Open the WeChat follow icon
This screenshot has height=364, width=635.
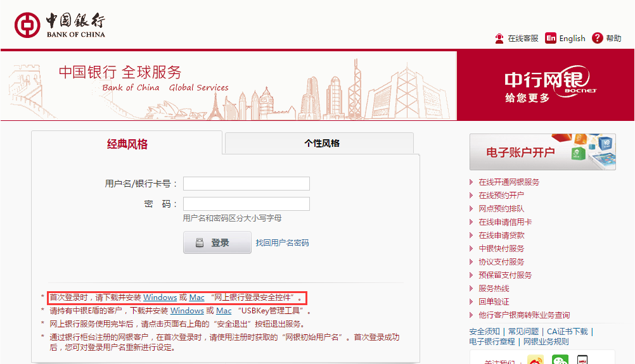pos(560,360)
